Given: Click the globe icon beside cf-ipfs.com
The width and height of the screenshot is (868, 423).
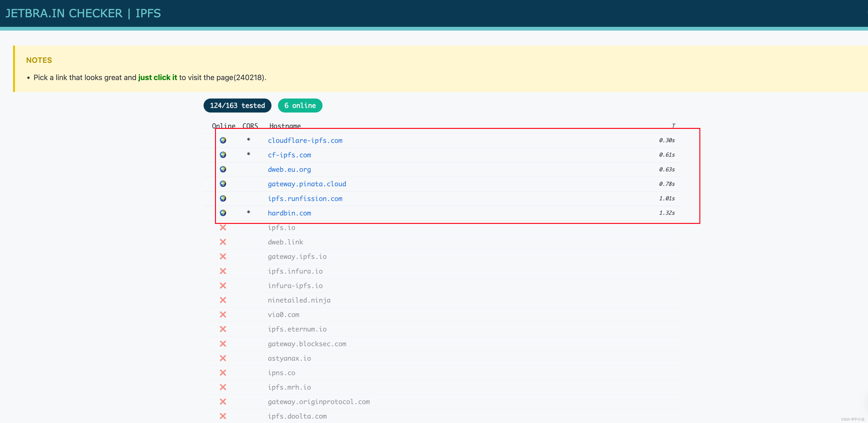Looking at the screenshot, I should pos(223,155).
